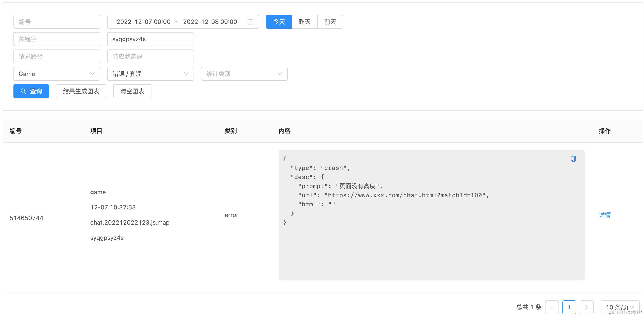Click the calendar icon in date range

[250, 22]
